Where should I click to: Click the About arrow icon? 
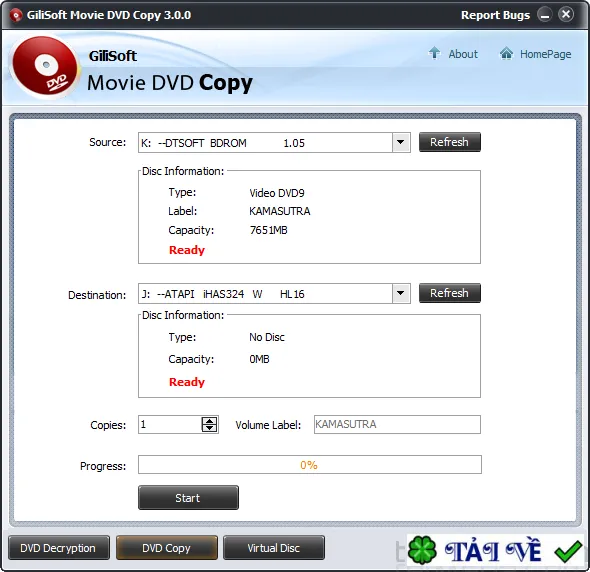point(435,53)
